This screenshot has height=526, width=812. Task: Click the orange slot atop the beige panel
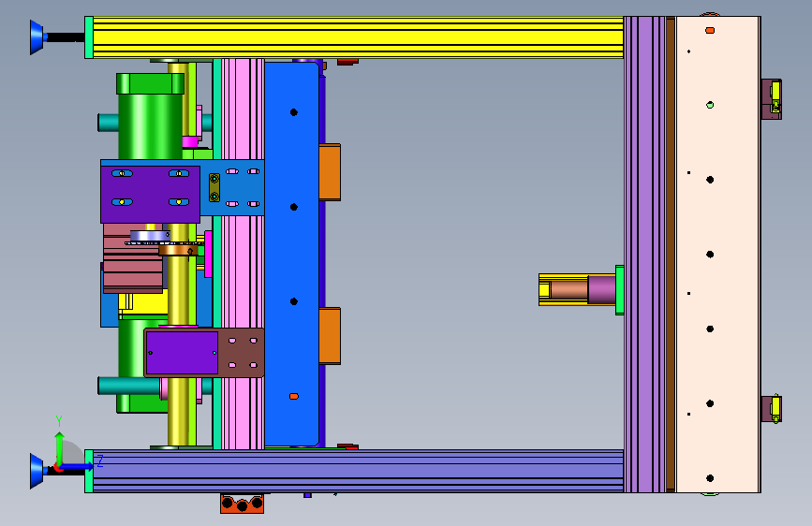[x=710, y=31]
